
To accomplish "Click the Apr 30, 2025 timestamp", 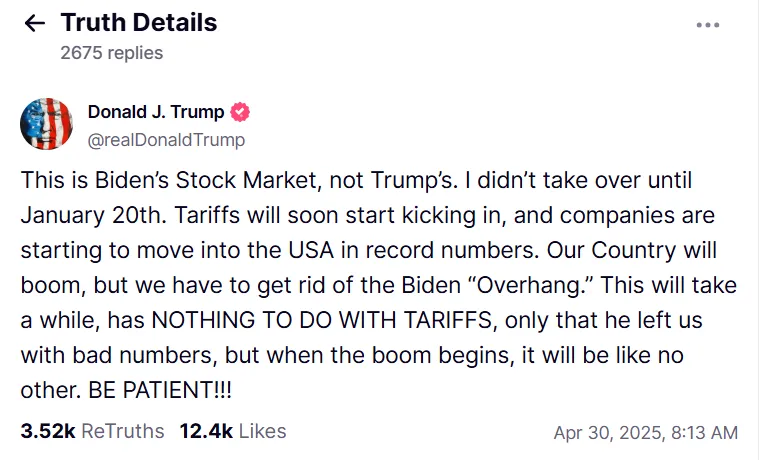I will (646, 432).
